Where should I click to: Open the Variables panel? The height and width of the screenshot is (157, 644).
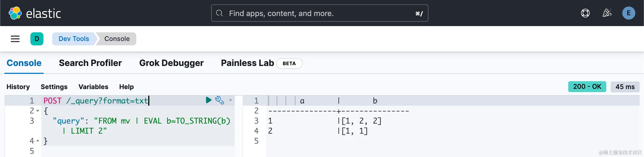click(93, 87)
